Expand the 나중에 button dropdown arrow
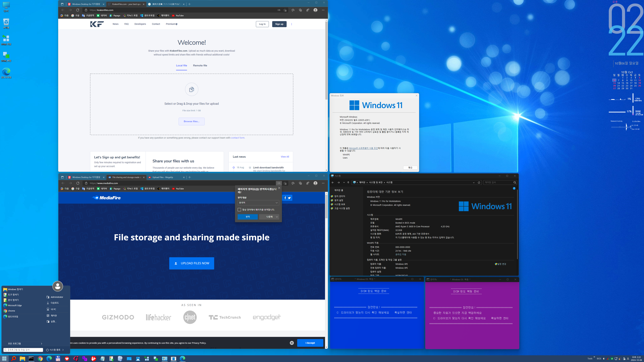 click(277, 217)
